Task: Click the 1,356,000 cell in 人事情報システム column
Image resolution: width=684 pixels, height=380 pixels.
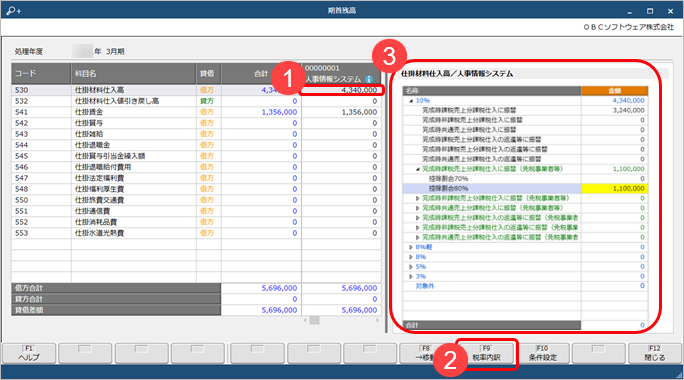Action: point(341,112)
